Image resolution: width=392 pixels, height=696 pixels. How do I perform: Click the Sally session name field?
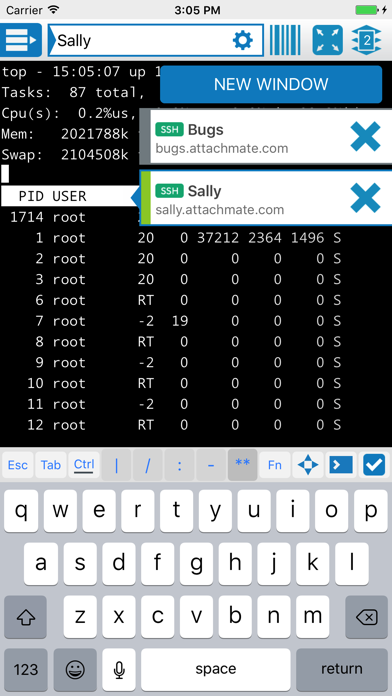pos(155,40)
